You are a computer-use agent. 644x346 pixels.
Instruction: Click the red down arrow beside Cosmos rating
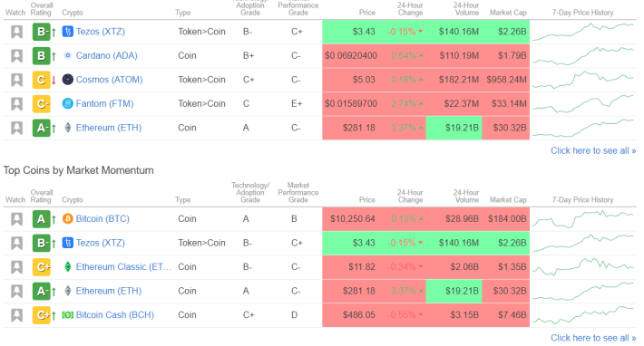[x=54, y=80]
